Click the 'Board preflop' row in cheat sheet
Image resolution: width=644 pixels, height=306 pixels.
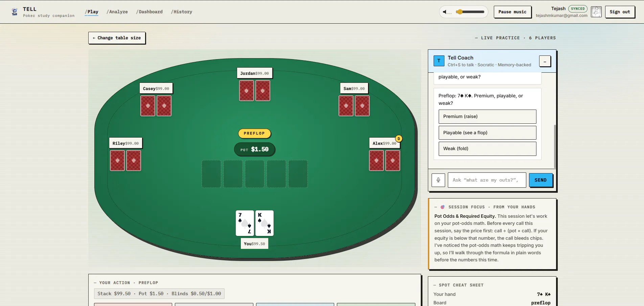click(492, 303)
